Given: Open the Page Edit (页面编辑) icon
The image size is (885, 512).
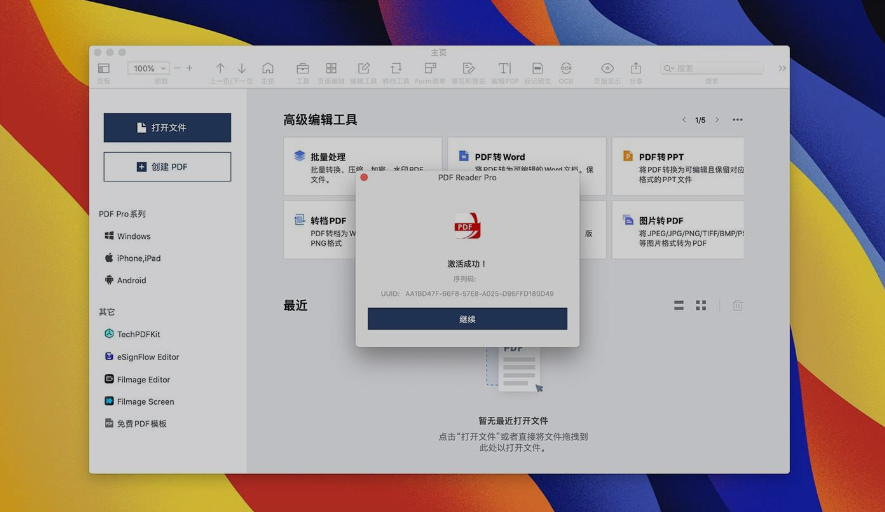Looking at the screenshot, I should pos(331,68).
